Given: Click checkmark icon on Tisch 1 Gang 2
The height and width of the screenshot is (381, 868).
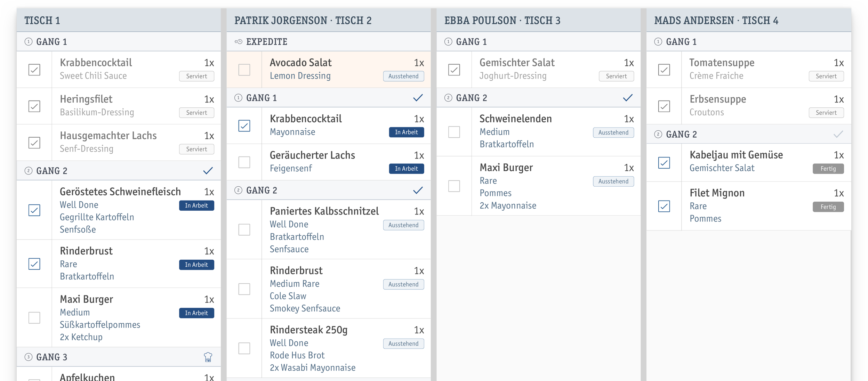Looking at the screenshot, I should pos(208,171).
